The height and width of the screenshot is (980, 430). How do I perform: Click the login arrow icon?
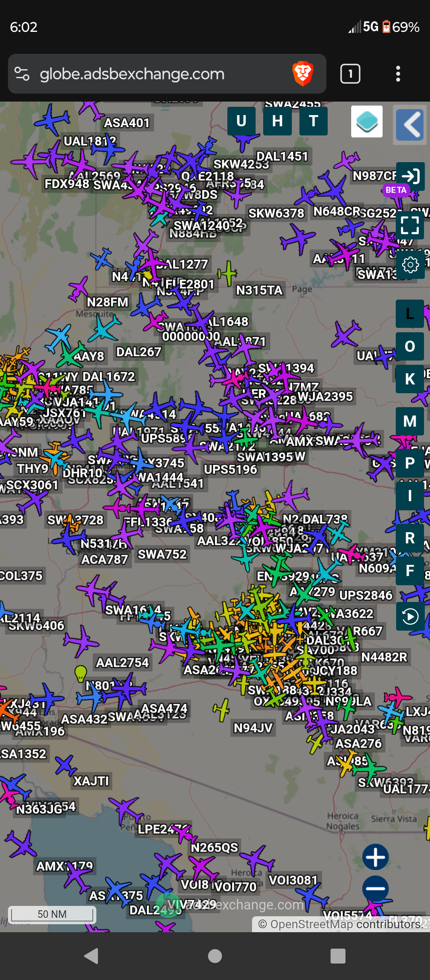click(x=410, y=176)
